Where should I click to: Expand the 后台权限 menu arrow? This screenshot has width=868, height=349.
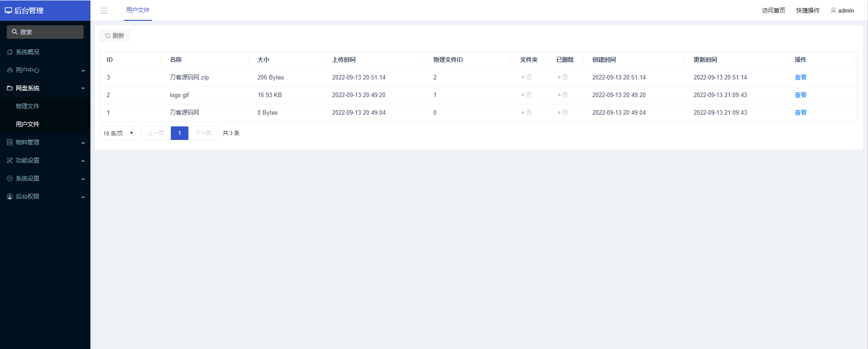click(x=83, y=197)
